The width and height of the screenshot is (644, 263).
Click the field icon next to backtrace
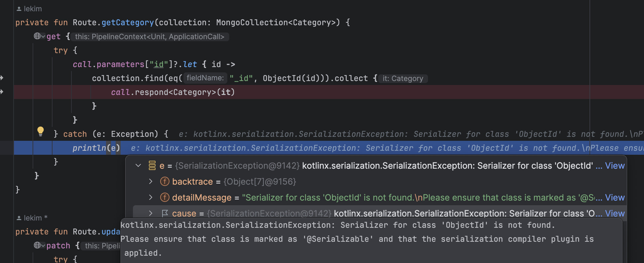[164, 182]
